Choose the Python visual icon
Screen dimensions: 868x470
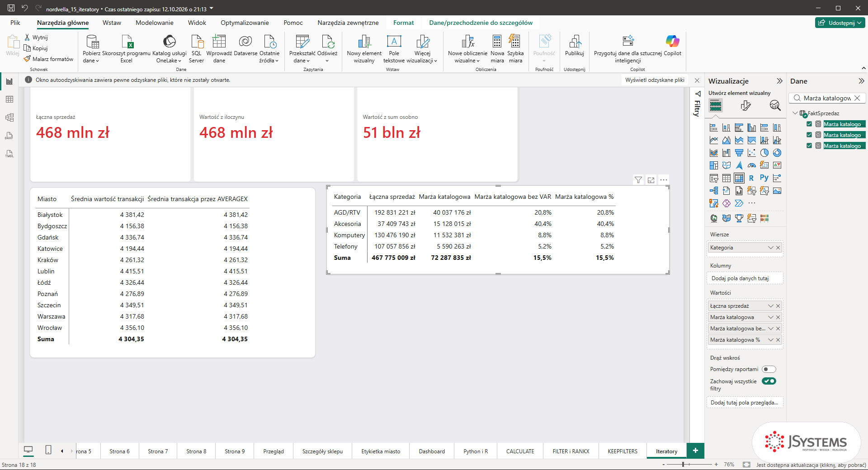pyautogui.click(x=764, y=178)
